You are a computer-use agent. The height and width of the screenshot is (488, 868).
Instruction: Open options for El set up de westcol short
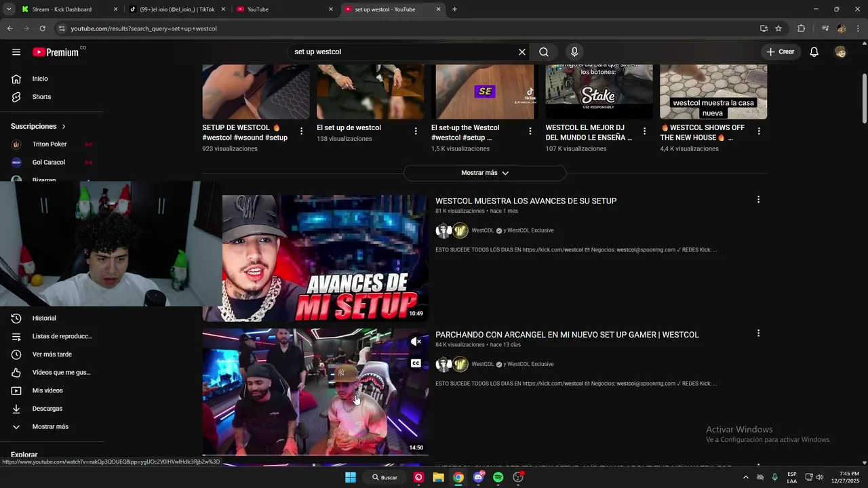click(416, 131)
